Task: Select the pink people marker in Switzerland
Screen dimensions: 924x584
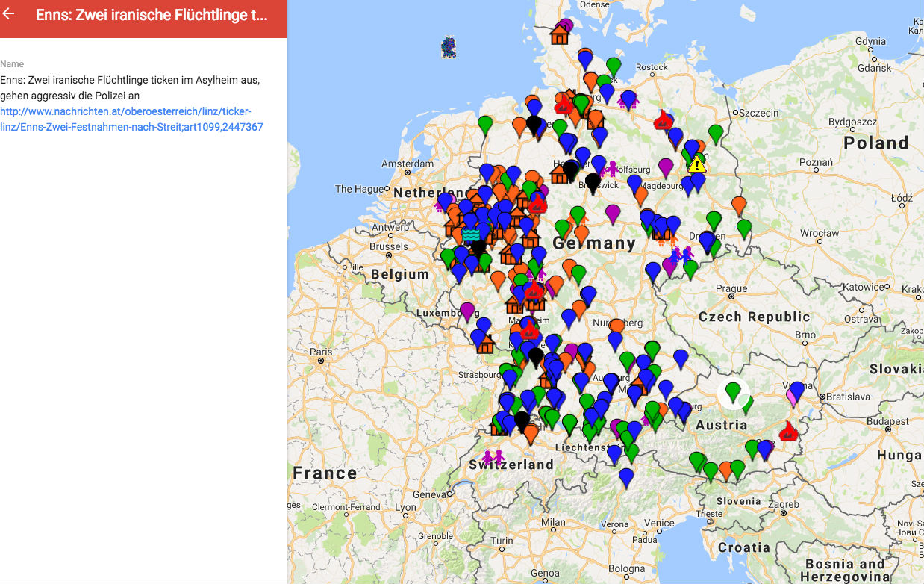Action: click(x=493, y=456)
